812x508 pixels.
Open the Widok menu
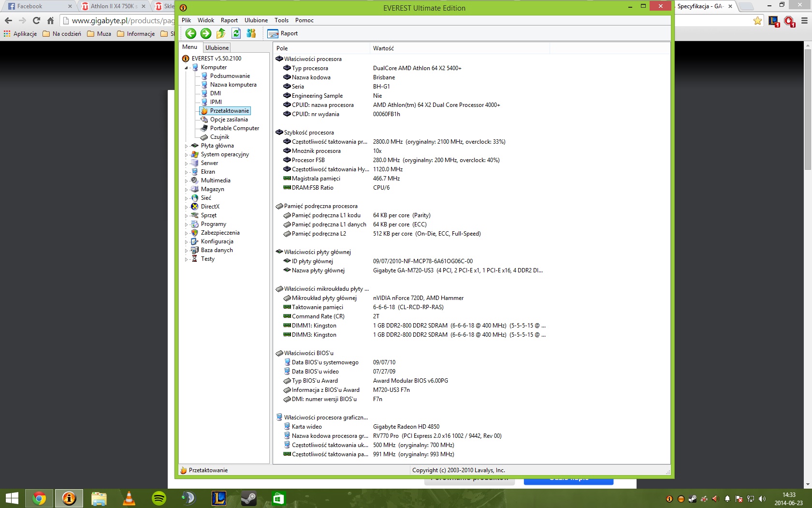click(x=205, y=20)
